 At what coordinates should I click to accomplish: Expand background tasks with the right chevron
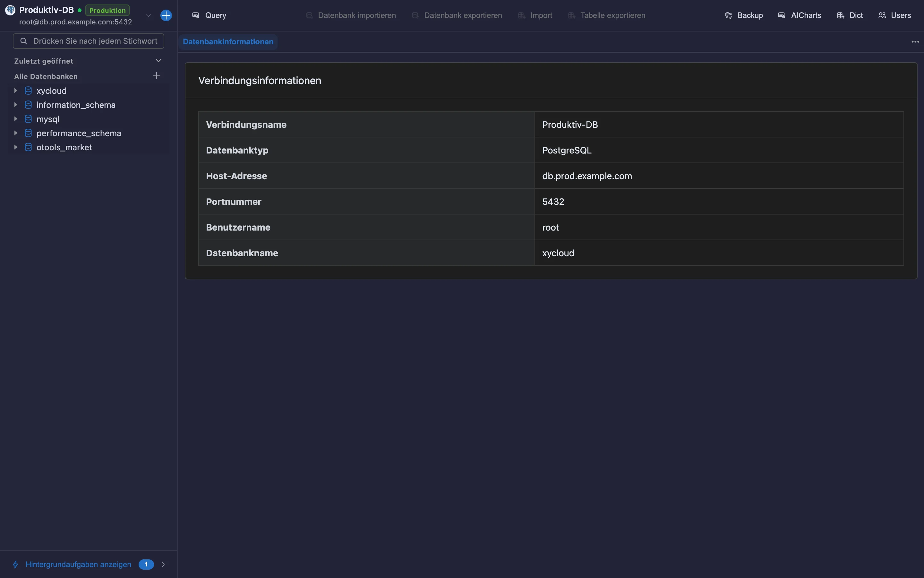tap(163, 564)
